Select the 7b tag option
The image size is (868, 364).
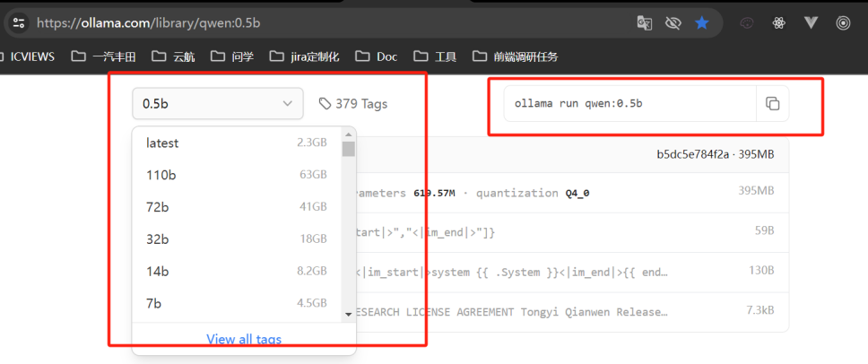pyautogui.click(x=237, y=303)
